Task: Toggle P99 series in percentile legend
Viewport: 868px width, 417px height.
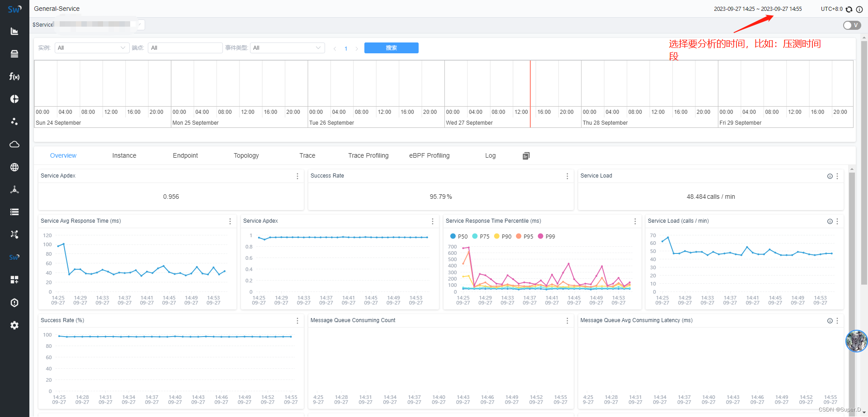Action: [546, 236]
